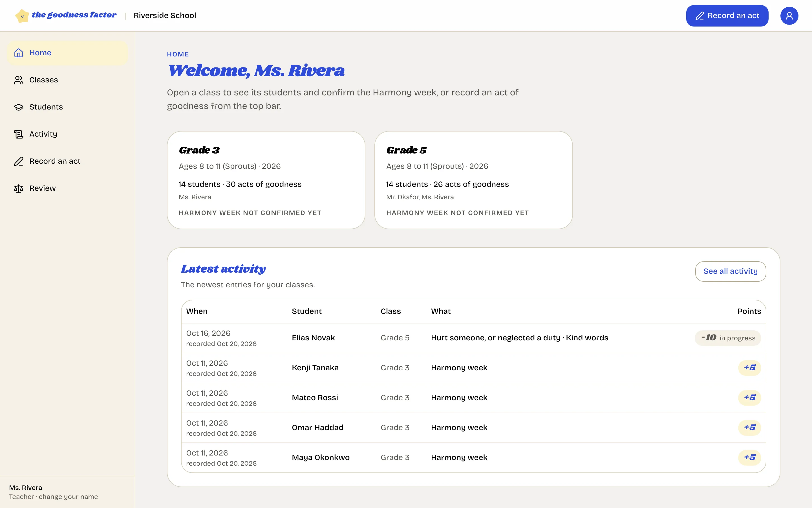The width and height of the screenshot is (812, 508).
Task: Select Kenji Tanaka in activity table
Action: tap(315, 367)
